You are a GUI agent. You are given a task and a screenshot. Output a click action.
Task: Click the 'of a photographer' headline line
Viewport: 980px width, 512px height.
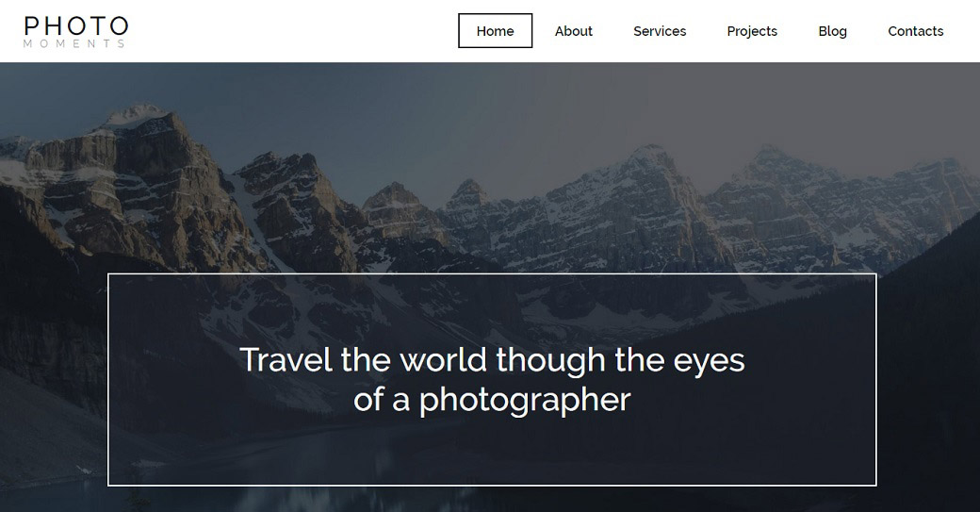(x=493, y=400)
